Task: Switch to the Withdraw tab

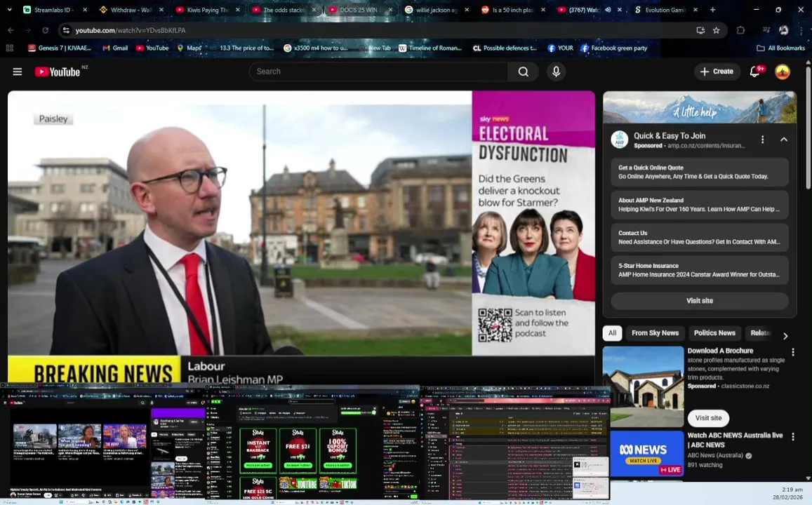Action: (131, 10)
